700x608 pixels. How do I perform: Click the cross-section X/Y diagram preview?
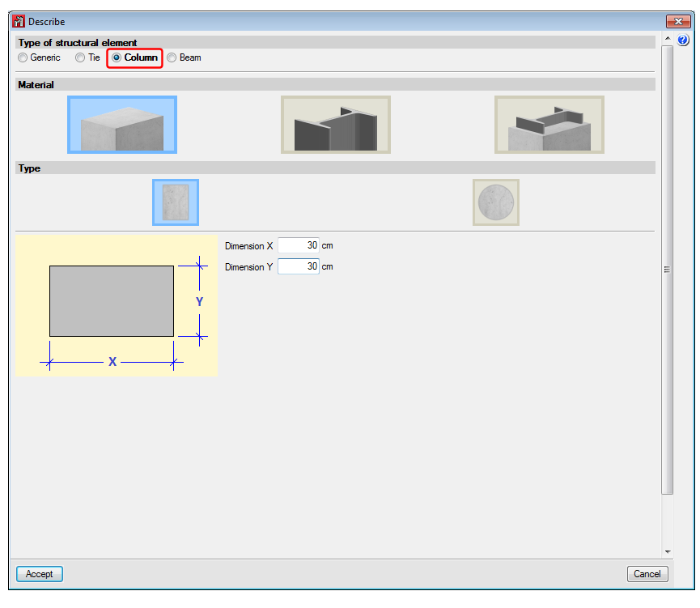pyautogui.click(x=117, y=305)
